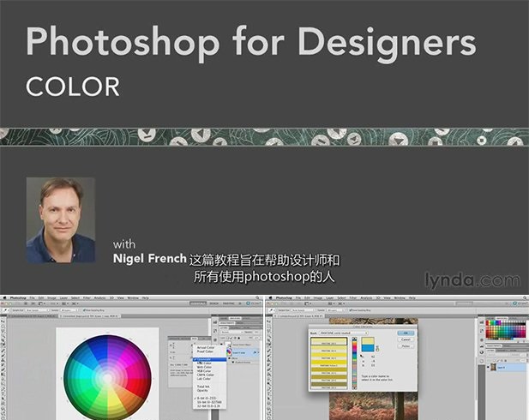Choose Total Ink in the popup menu

(203, 387)
